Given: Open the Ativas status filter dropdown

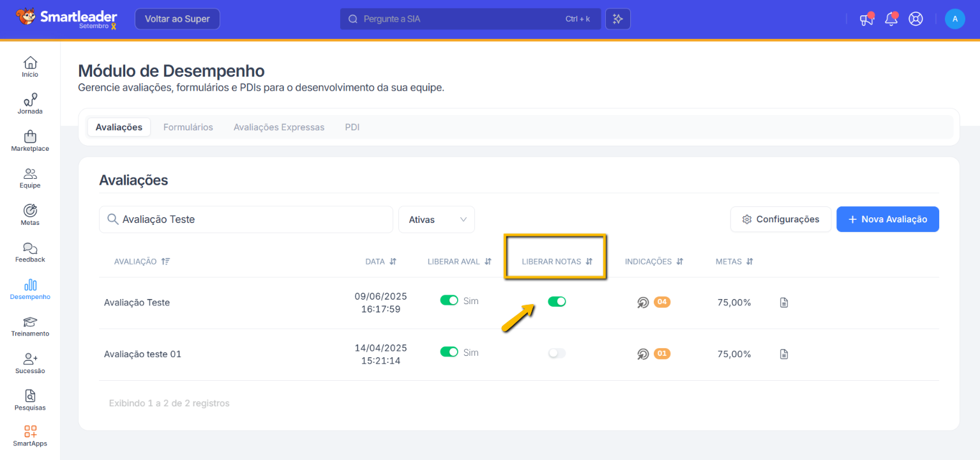Looking at the screenshot, I should (x=437, y=219).
